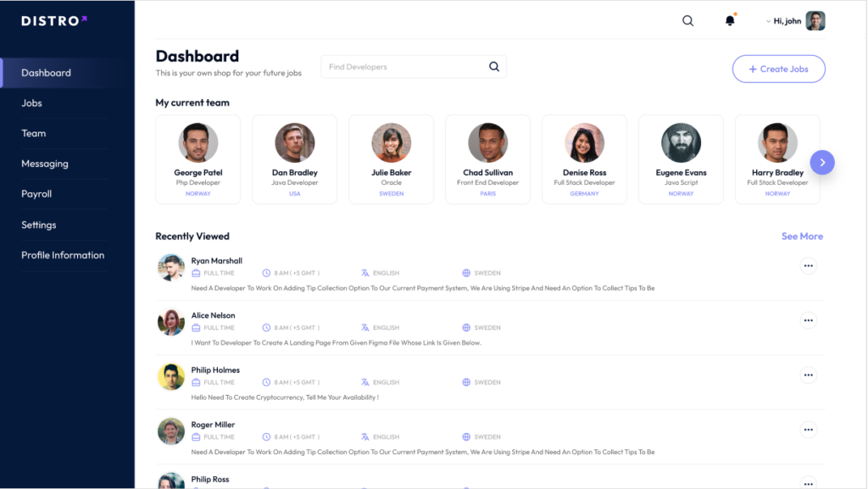Click the Create Jobs button
This screenshot has height=489, width=868.
click(x=778, y=69)
